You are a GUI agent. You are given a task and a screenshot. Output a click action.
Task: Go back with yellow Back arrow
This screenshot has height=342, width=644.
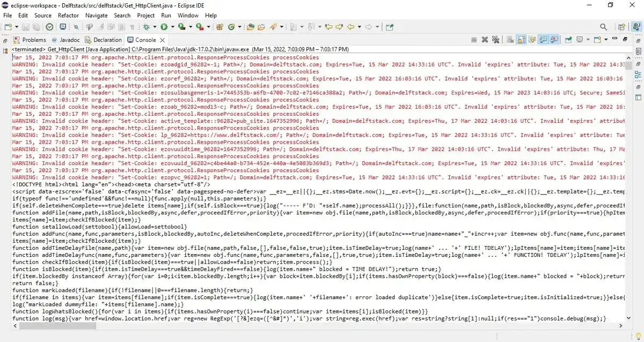351,27
